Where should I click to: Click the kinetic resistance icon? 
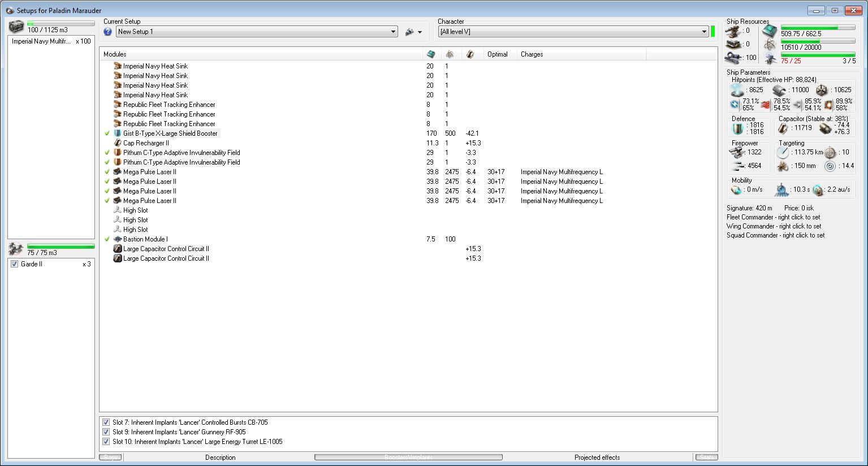[797, 105]
